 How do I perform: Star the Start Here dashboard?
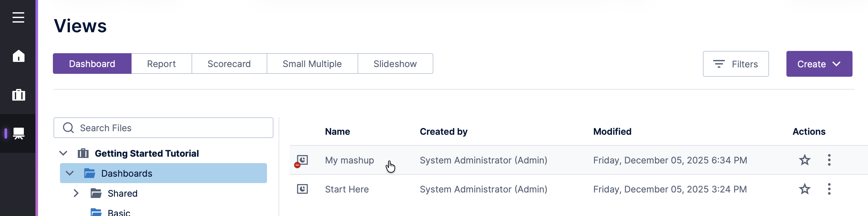[x=804, y=189]
